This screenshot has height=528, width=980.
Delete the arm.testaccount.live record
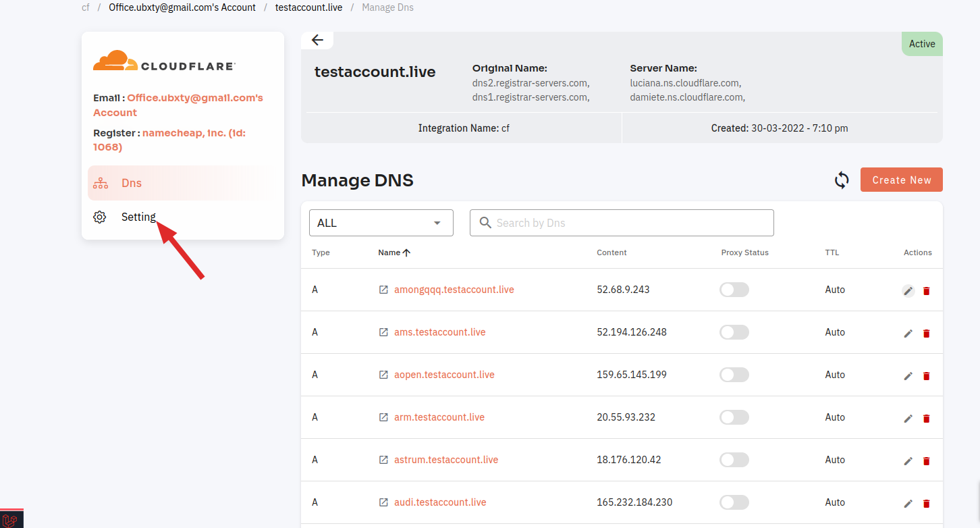(926, 419)
